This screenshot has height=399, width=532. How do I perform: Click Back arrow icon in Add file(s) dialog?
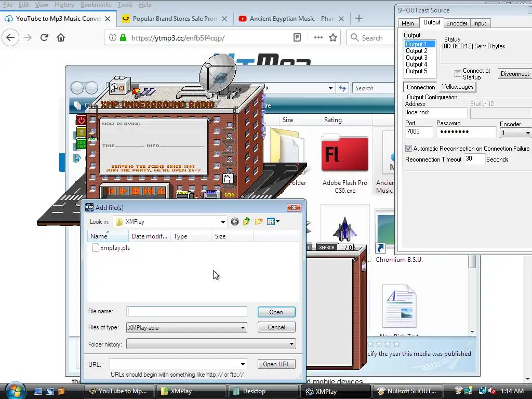pyautogui.click(x=234, y=221)
